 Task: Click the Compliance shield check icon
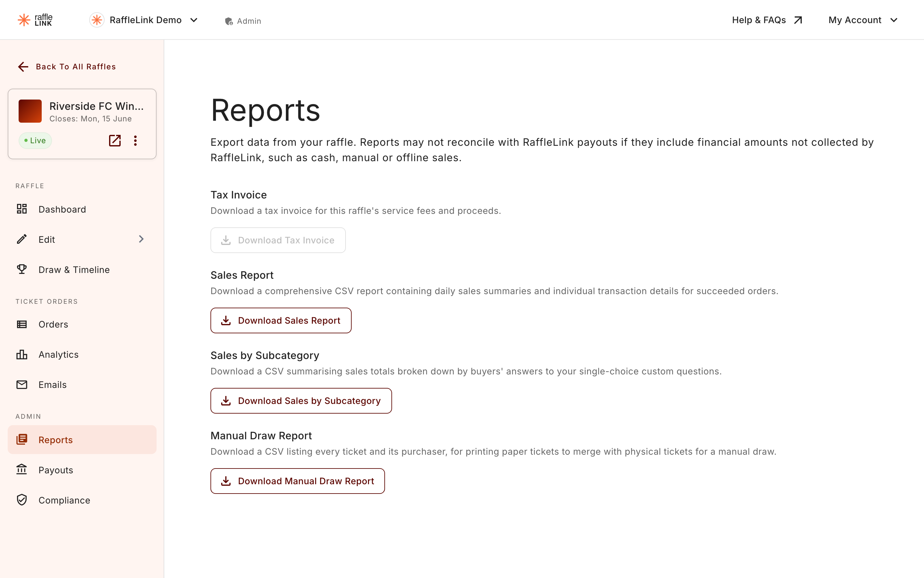point(22,500)
